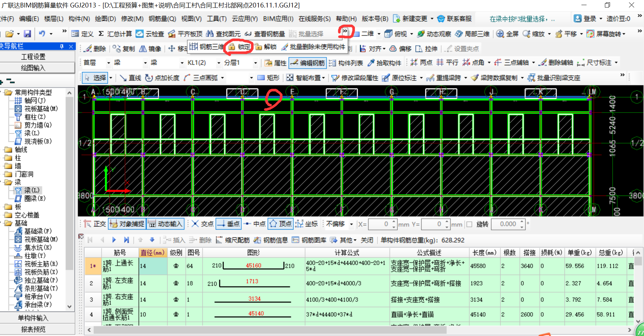Click the 删除 delete tool
Image resolution: width=644 pixels, height=336 pixels.
point(95,49)
